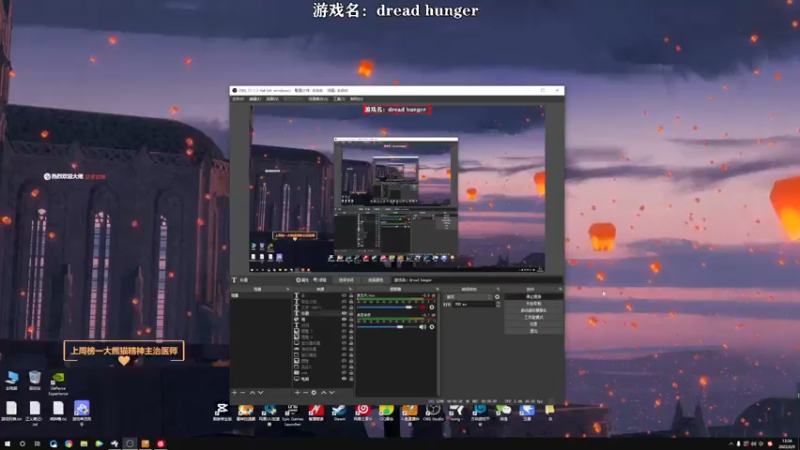
Task: Toggle visibility of the bottom 电脑 source
Action: point(343,379)
